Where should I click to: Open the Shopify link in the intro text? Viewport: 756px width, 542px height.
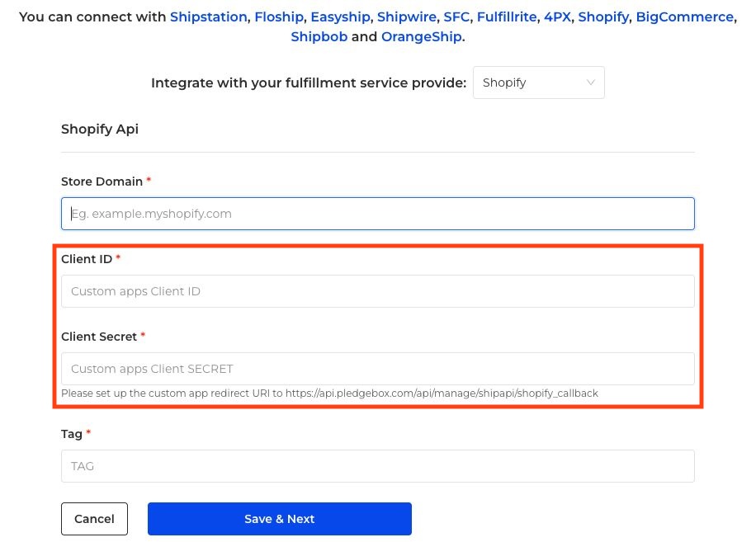point(603,16)
